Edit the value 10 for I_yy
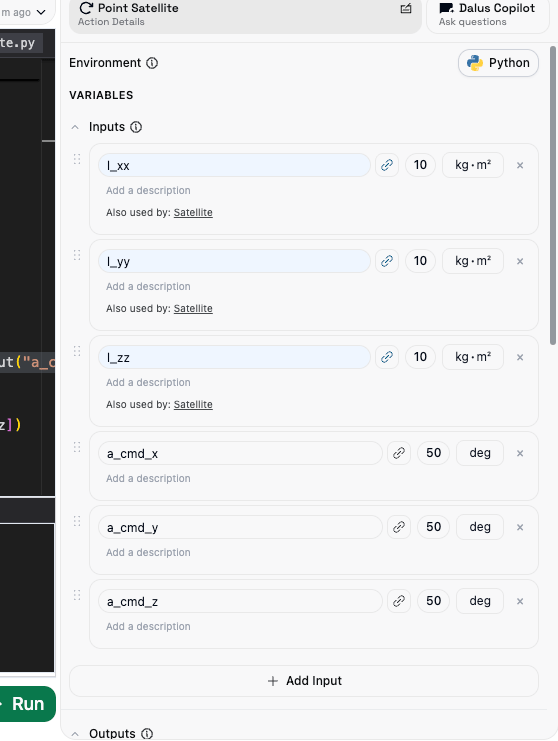The height and width of the screenshot is (741, 558). [x=420, y=261]
